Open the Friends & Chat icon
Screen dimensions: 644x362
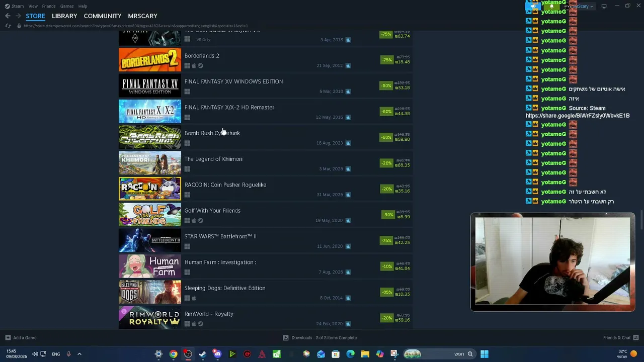(636, 338)
